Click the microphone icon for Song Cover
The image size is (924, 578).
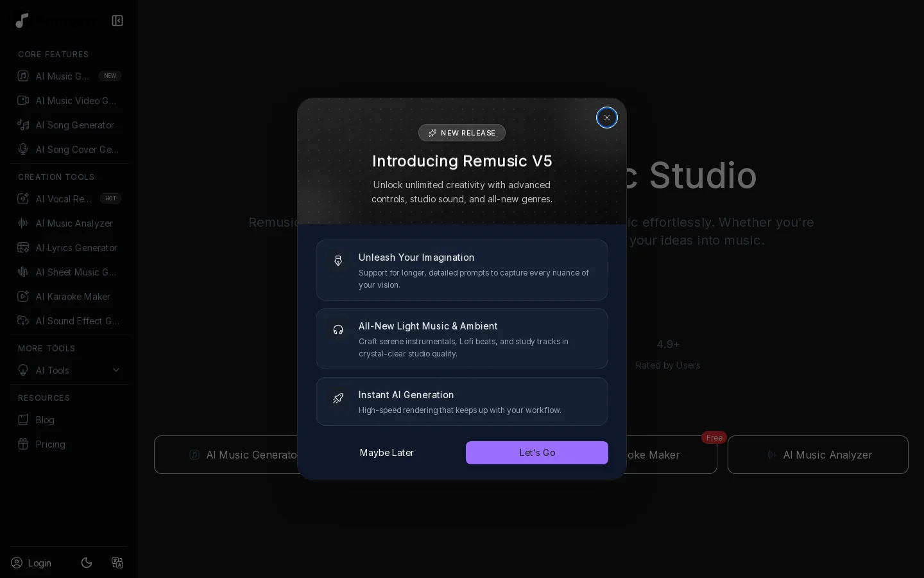pos(23,149)
